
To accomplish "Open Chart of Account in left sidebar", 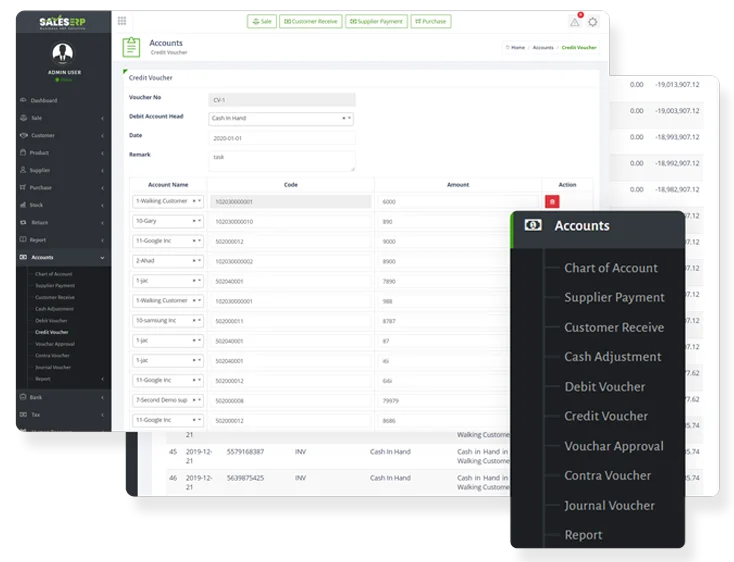I will [x=54, y=274].
